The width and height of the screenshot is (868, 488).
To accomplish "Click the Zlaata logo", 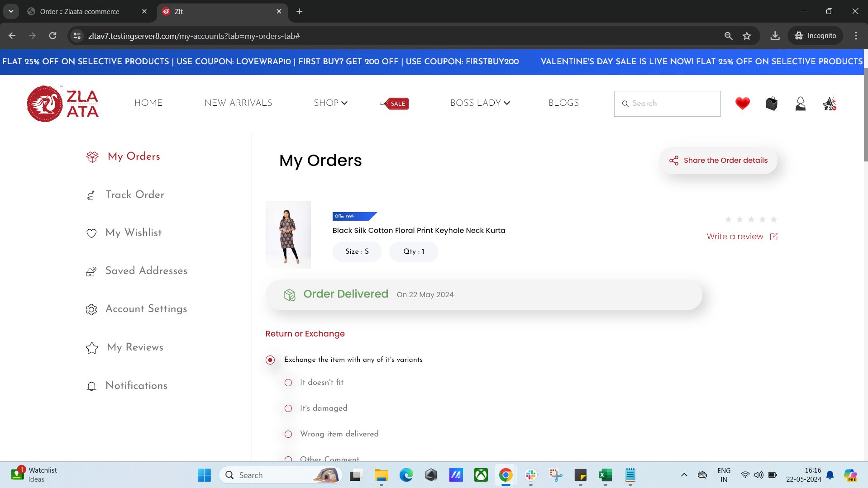I will coord(63,104).
